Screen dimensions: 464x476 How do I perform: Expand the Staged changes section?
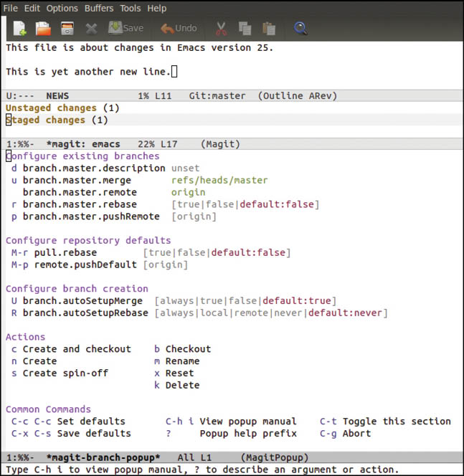[44, 120]
